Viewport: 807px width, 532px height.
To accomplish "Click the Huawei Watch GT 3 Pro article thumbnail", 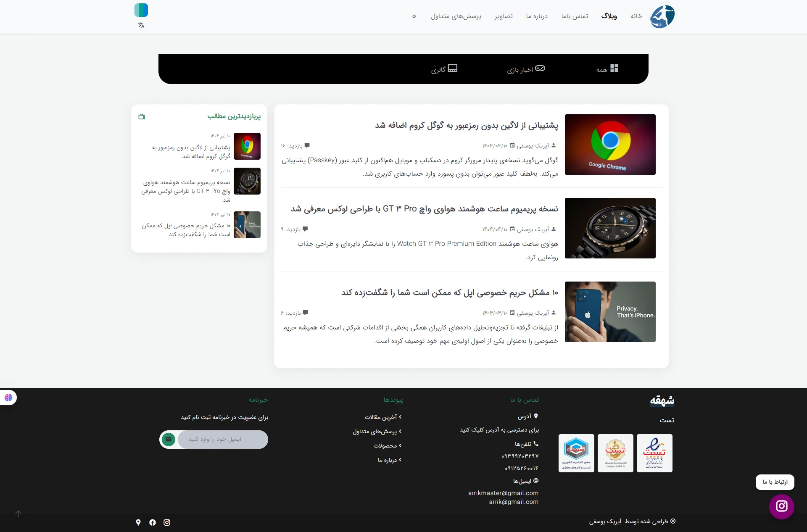I will [610, 228].
